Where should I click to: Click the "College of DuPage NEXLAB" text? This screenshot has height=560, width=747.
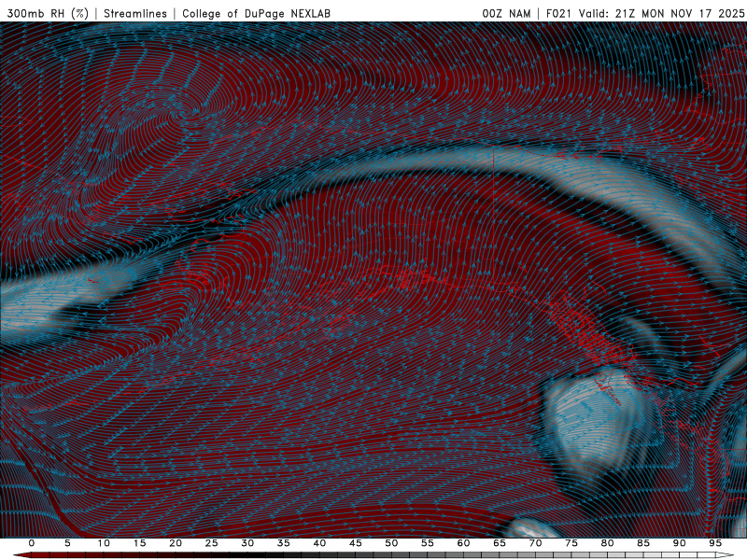click(x=256, y=13)
